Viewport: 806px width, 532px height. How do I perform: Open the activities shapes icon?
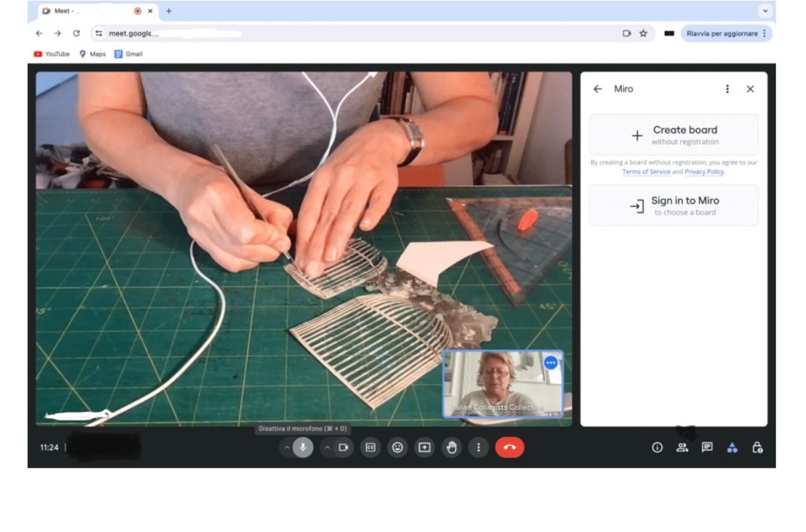click(x=732, y=447)
